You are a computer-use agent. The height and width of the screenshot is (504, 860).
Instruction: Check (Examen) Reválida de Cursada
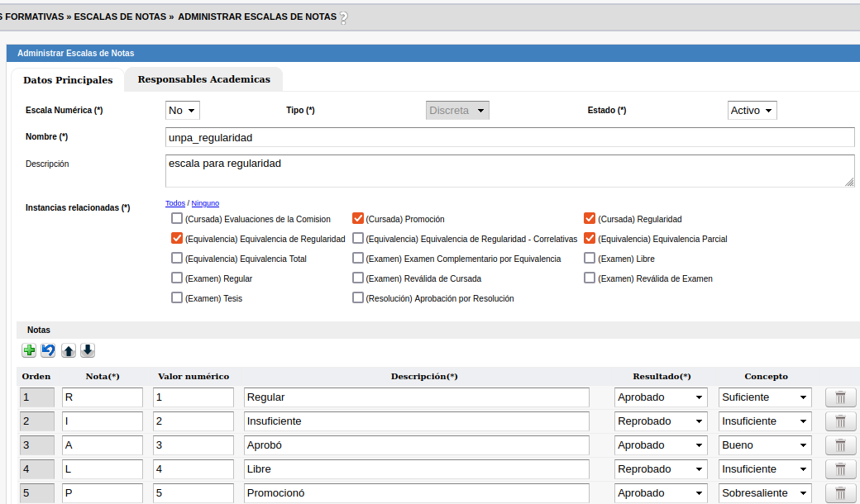coord(357,278)
